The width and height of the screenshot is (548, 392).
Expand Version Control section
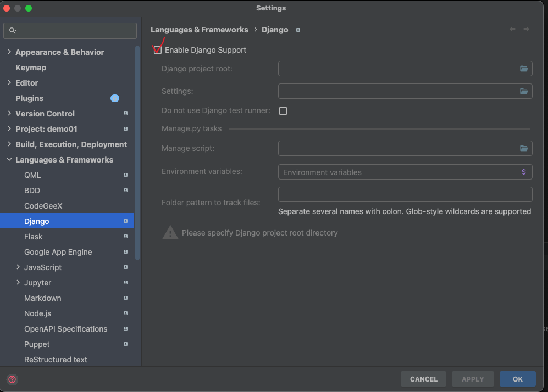(9, 113)
